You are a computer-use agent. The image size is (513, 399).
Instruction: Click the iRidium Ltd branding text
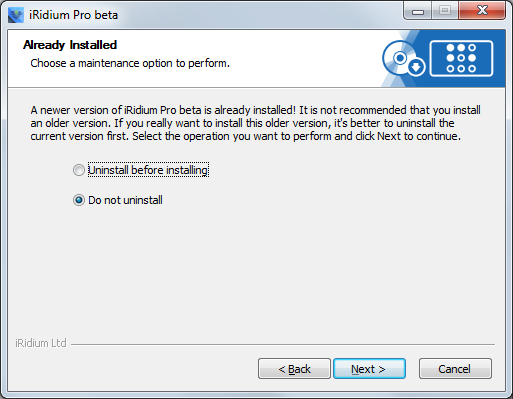click(x=41, y=343)
